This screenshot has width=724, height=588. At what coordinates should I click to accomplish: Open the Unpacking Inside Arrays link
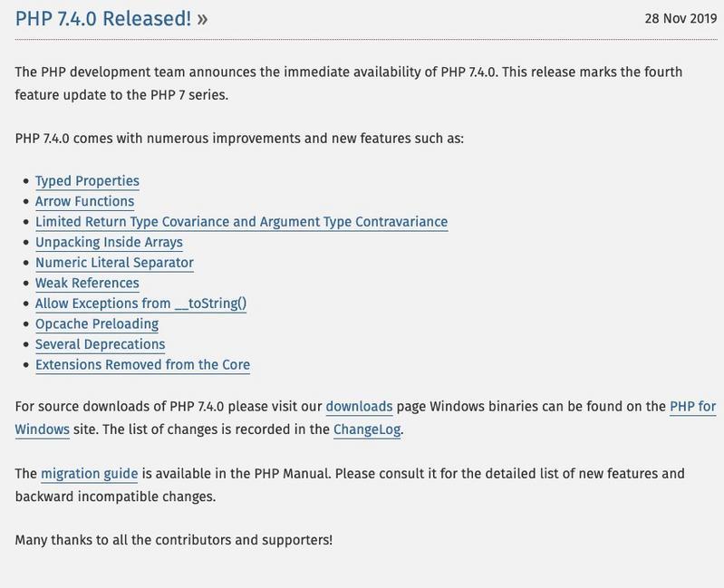[x=109, y=242]
